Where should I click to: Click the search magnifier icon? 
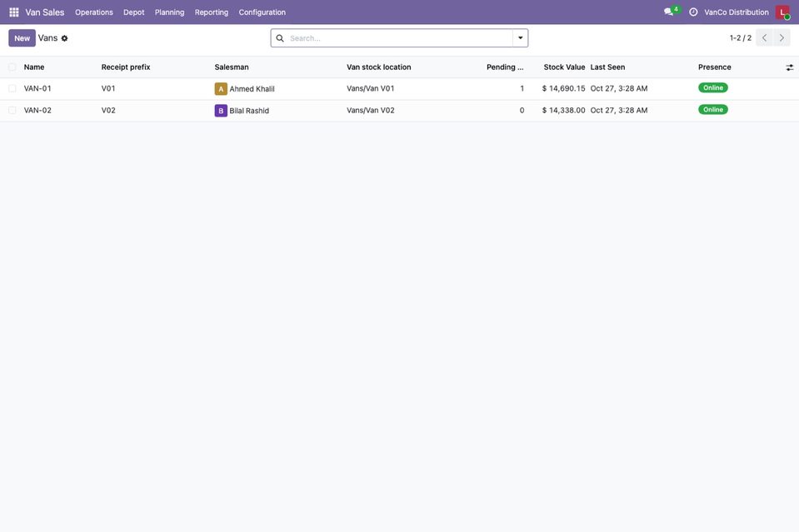pyautogui.click(x=280, y=38)
